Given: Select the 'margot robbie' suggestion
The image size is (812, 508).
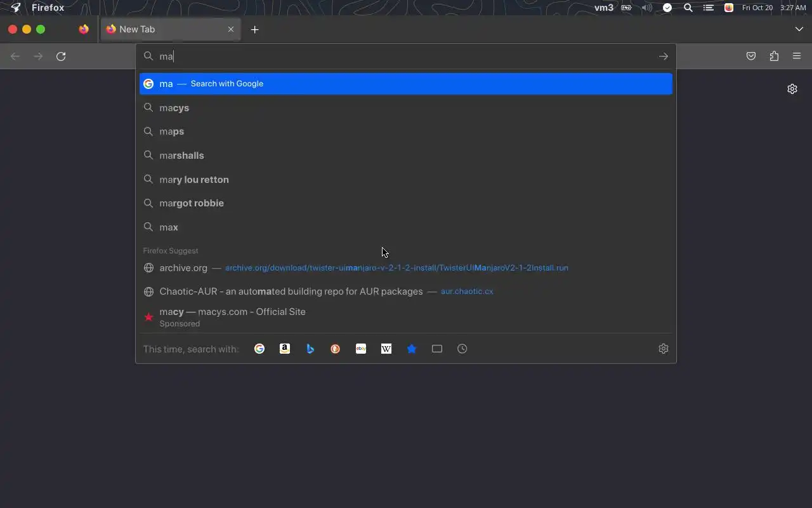Looking at the screenshot, I should tap(406, 203).
